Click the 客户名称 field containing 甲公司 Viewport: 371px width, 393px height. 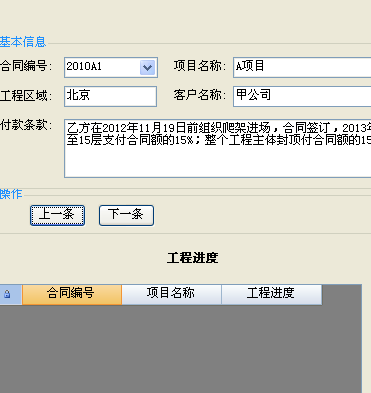pos(302,96)
